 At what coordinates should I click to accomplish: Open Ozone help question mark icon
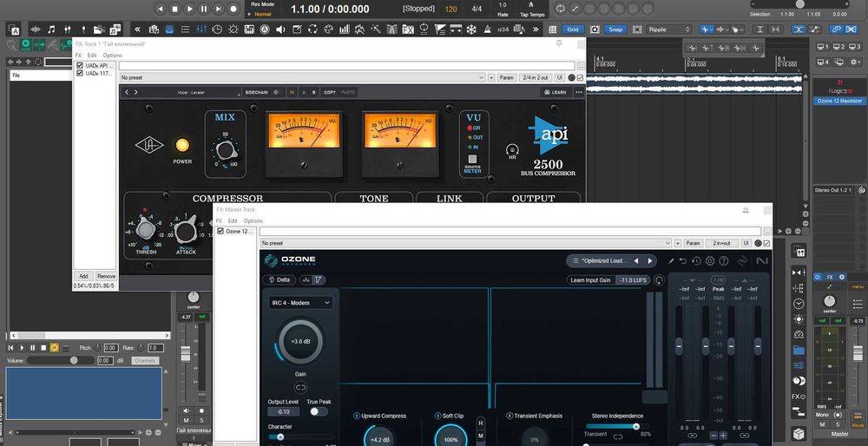coord(724,261)
